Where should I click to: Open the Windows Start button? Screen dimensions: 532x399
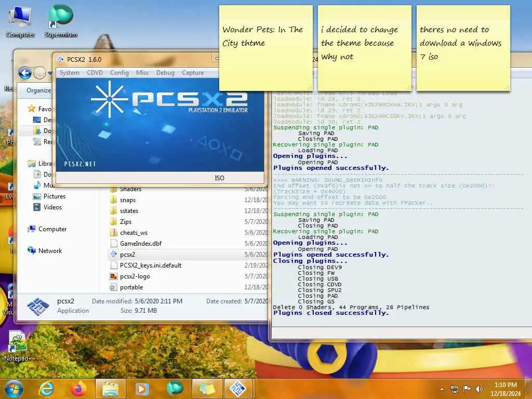(14, 389)
